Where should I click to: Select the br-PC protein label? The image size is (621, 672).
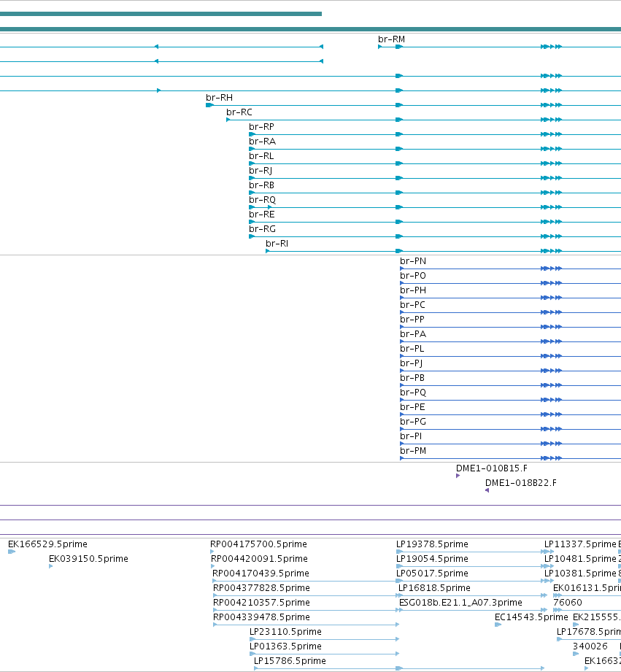point(413,305)
